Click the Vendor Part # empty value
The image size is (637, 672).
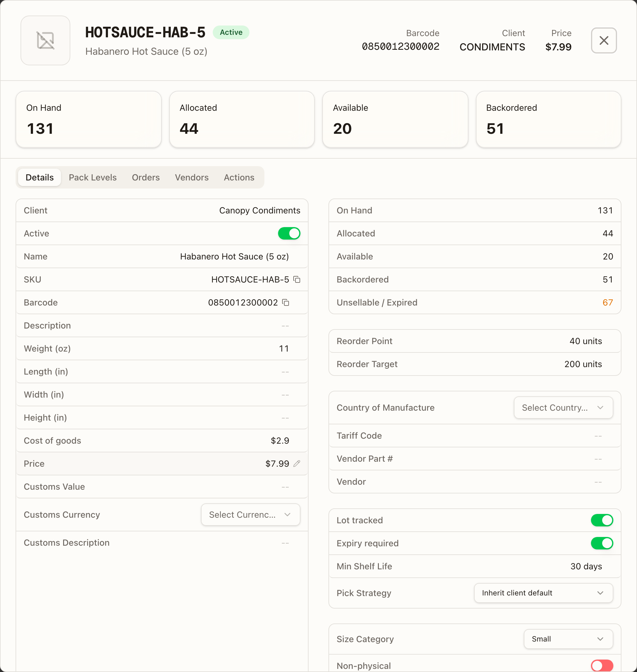[x=598, y=459]
